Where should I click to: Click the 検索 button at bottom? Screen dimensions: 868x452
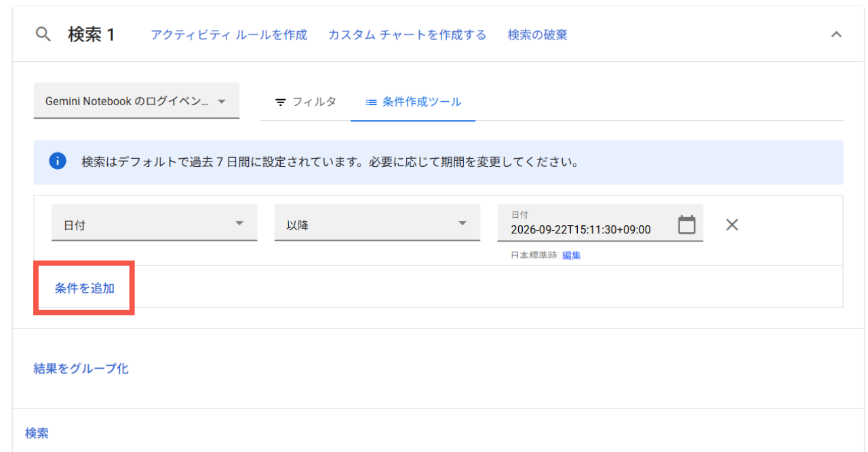point(37,433)
